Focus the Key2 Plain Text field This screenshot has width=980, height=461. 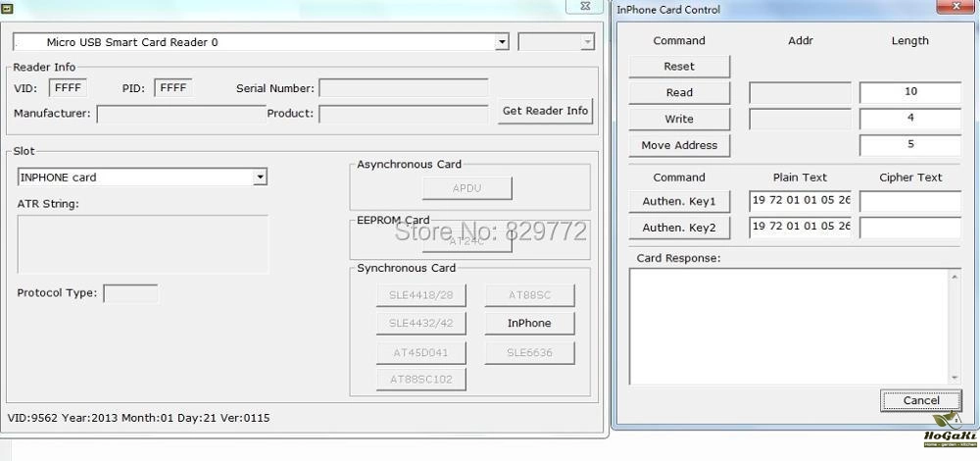pos(800,227)
